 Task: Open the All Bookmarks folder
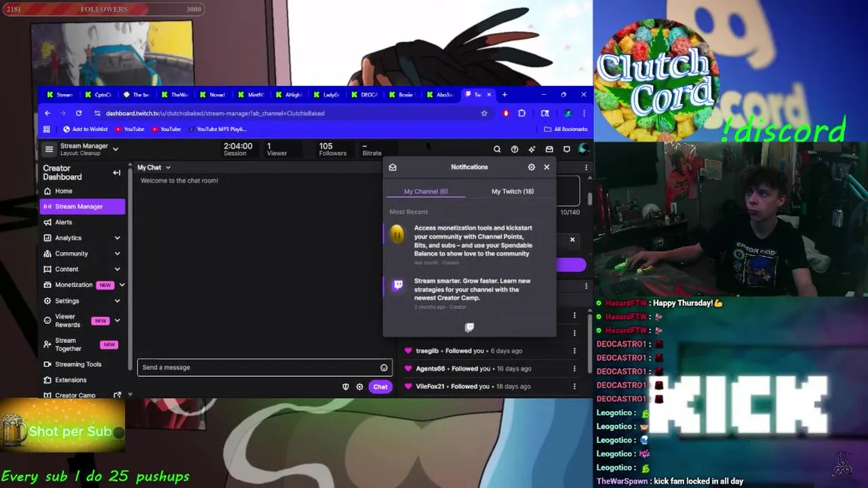point(566,129)
